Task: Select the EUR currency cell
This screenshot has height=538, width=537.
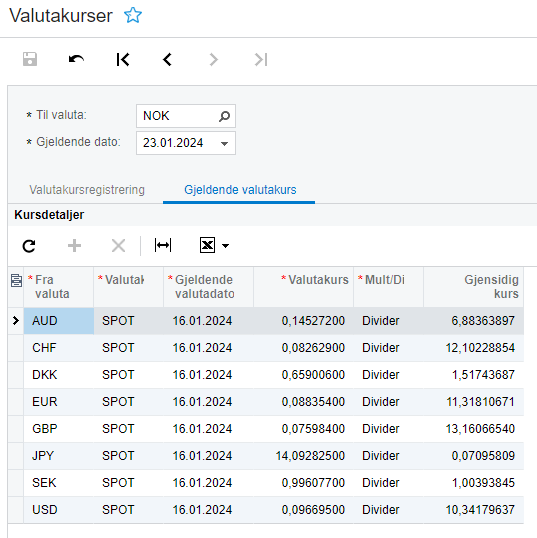Action: click(x=59, y=402)
